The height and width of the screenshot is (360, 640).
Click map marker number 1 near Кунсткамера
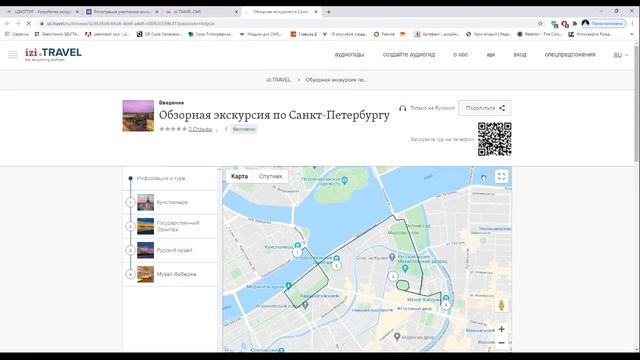[x=297, y=253]
